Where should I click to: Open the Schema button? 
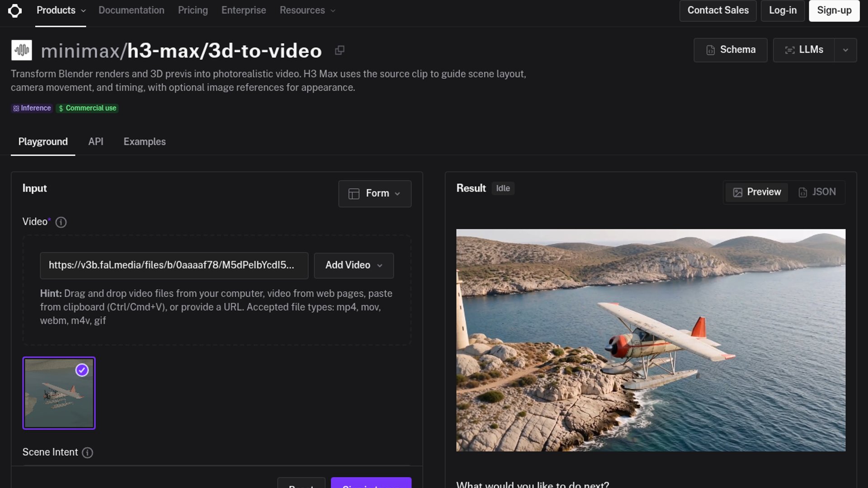(x=731, y=50)
